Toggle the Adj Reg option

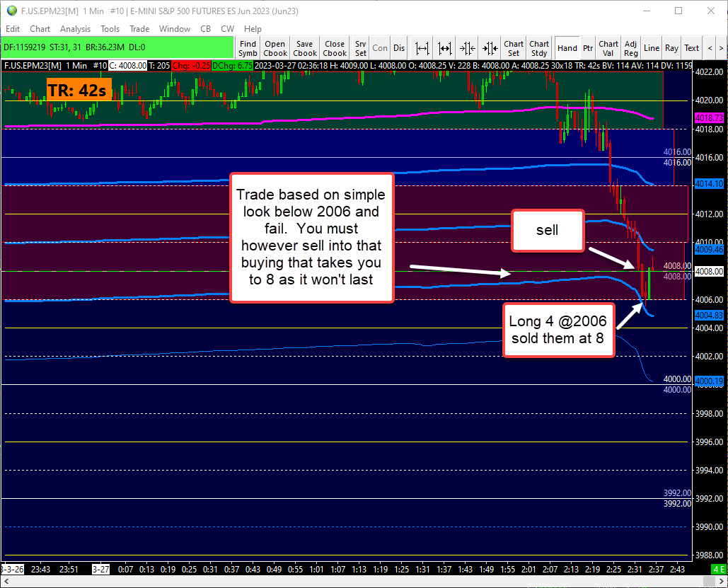(630, 47)
